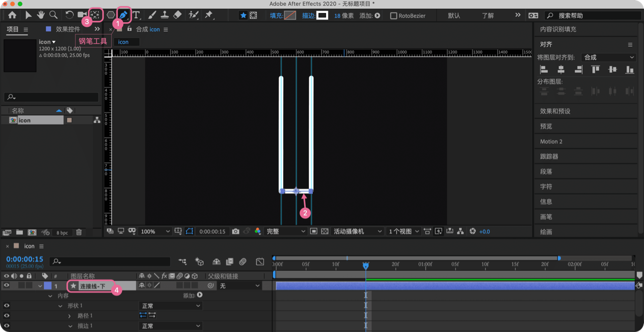Image resolution: width=644 pixels, height=332 pixels.
Task: Select the Horizontal Type tool
Action: tap(136, 16)
